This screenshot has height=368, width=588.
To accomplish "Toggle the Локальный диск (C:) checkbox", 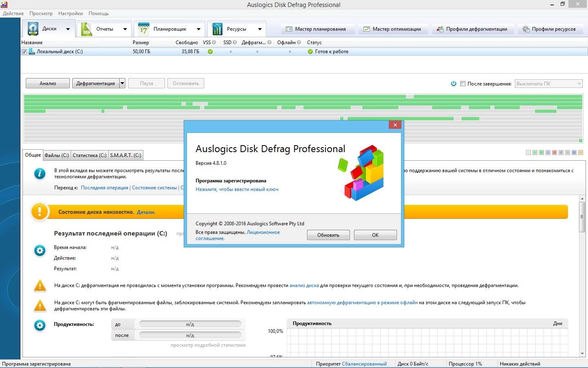I will coord(24,52).
